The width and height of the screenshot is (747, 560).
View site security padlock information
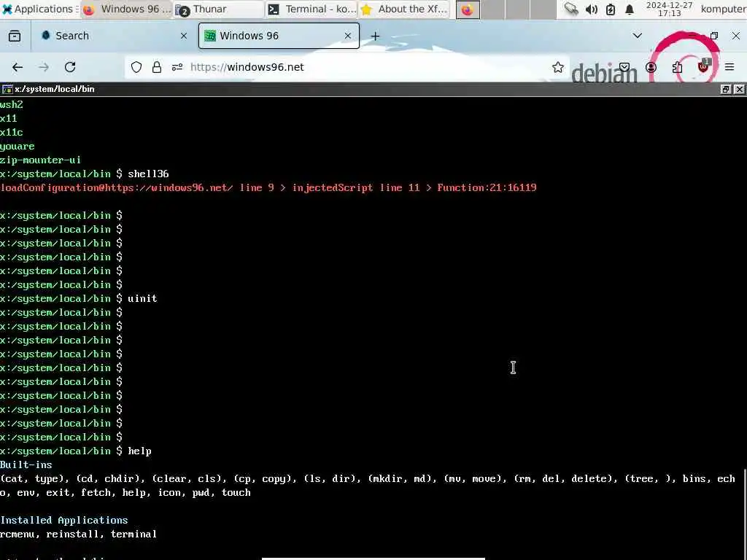click(x=157, y=67)
